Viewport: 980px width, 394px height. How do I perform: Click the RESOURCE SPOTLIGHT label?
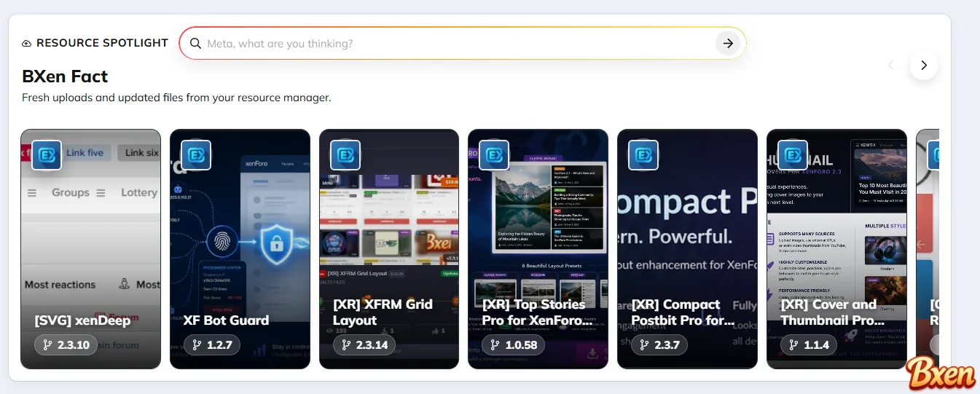point(102,43)
